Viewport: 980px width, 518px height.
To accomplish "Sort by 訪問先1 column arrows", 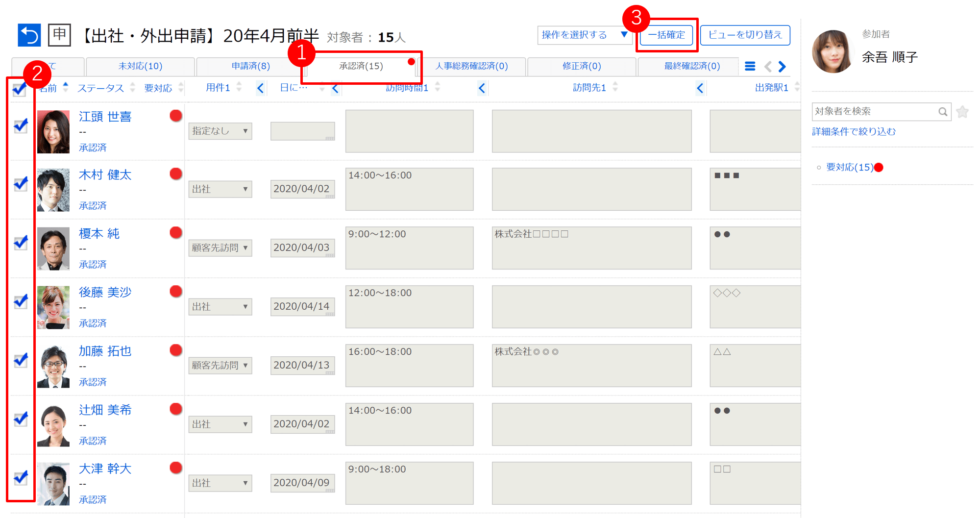I will (615, 87).
